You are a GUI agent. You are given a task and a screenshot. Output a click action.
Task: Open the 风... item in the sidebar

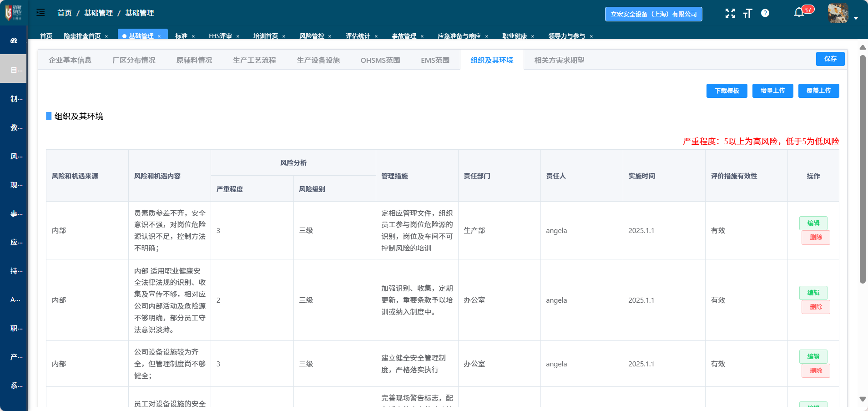pyautogui.click(x=16, y=156)
